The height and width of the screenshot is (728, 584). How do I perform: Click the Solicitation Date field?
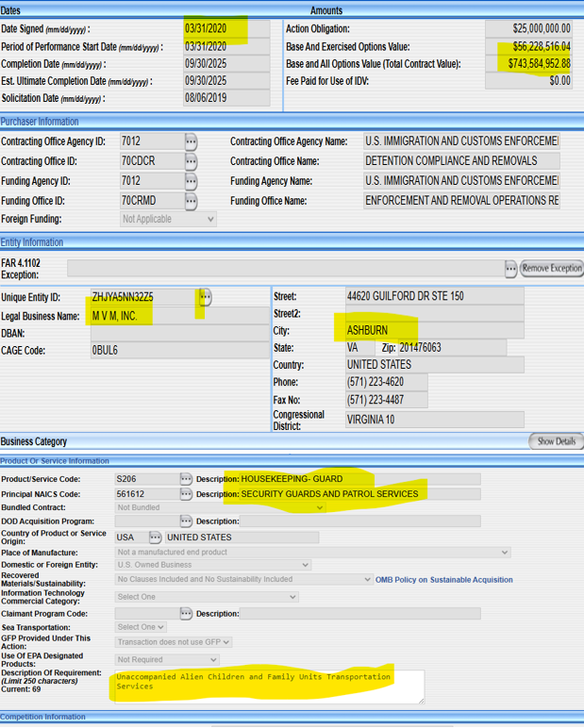point(226,98)
